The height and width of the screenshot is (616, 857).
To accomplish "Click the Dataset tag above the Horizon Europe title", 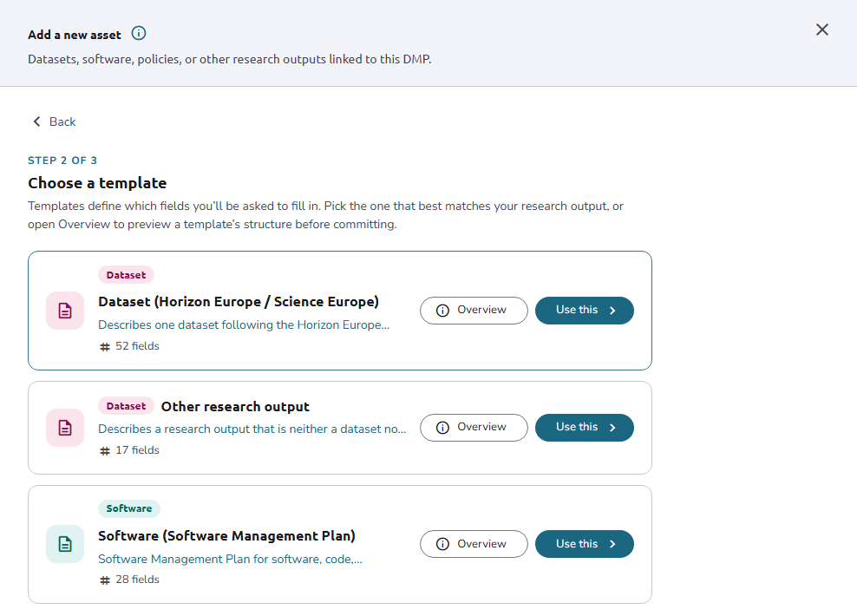I will click(x=127, y=275).
